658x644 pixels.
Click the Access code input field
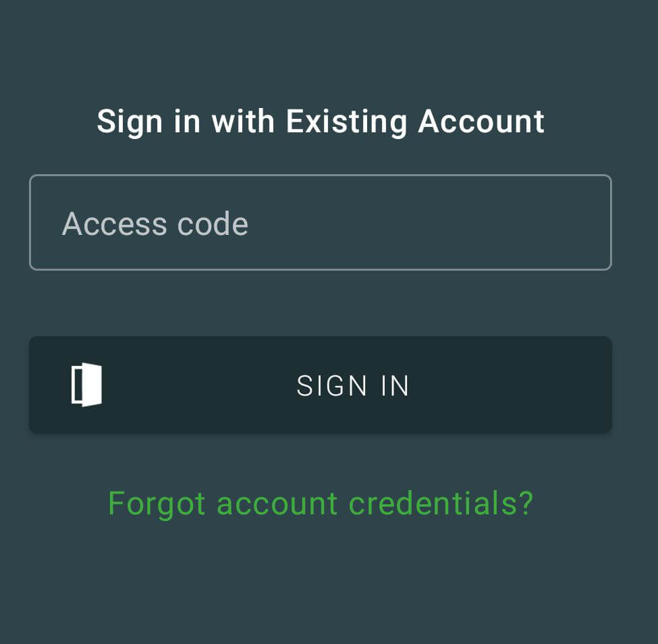[320, 223]
